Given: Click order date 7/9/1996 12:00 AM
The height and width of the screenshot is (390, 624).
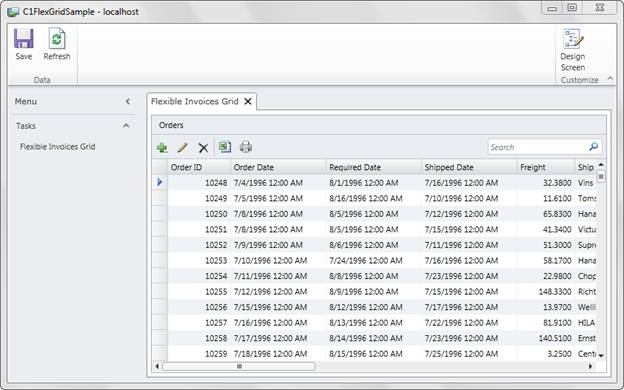Looking at the screenshot, I should [268, 245].
